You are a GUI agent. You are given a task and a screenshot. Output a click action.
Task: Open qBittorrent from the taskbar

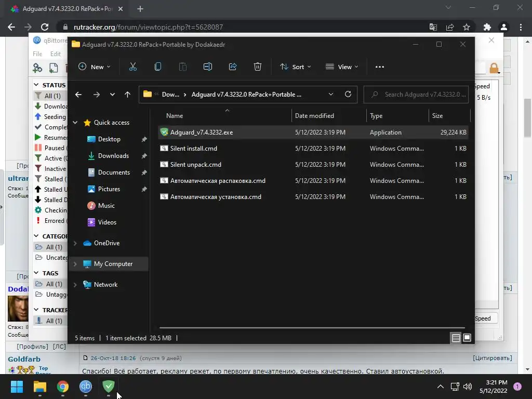pyautogui.click(x=86, y=387)
